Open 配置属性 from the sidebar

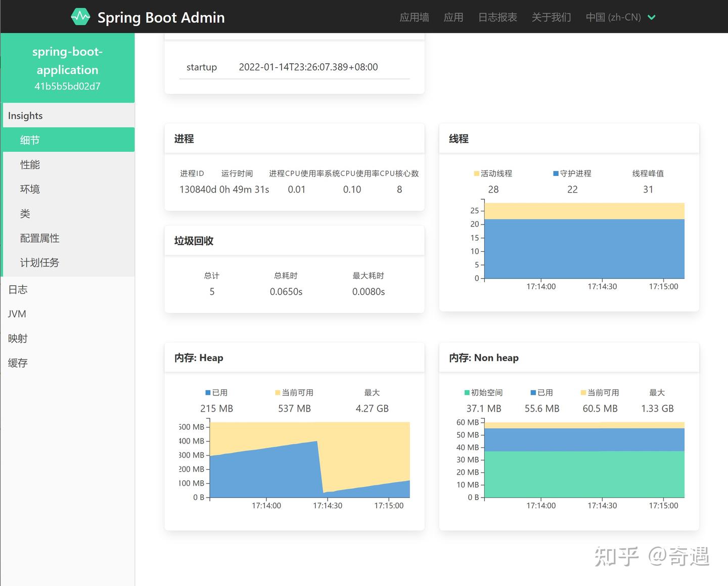tap(40, 238)
